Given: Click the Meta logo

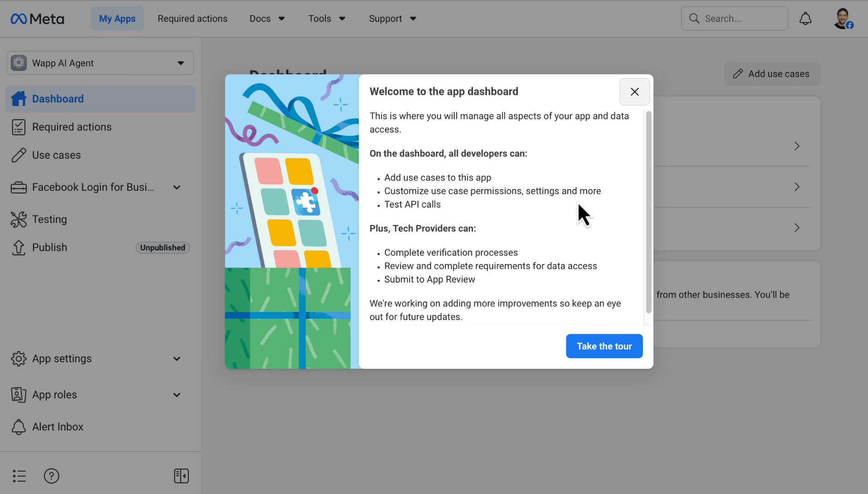Looking at the screenshot, I should [x=37, y=19].
